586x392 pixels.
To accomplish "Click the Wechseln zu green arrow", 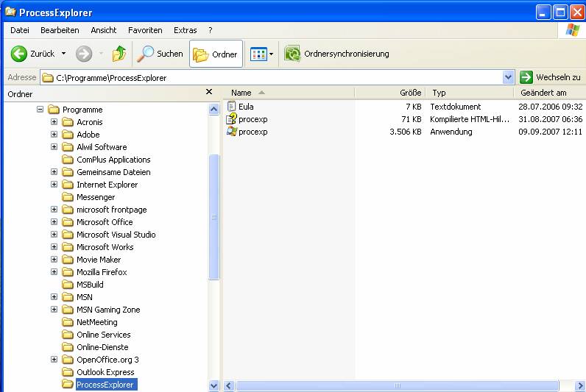I will [526, 77].
